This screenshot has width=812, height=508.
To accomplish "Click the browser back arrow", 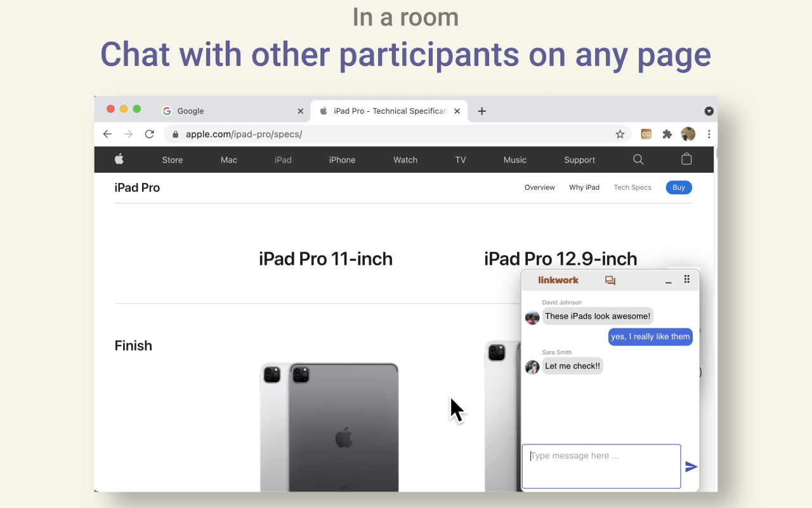I will (x=107, y=134).
